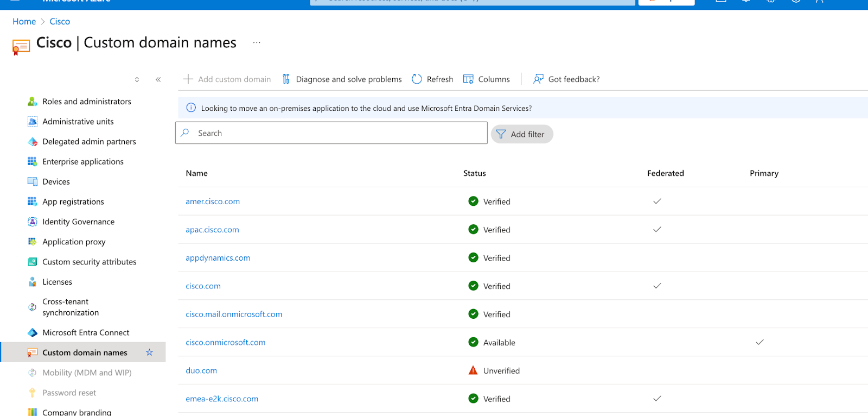Refresh the domain list
The width and height of the screenshot is (868, 416).
point(432,79)
